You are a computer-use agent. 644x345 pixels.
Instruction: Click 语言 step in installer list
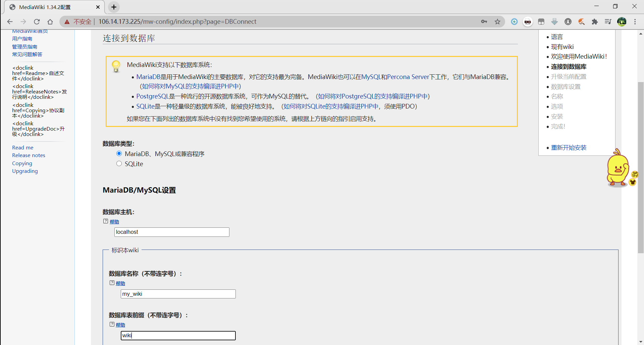click(557, 37)
